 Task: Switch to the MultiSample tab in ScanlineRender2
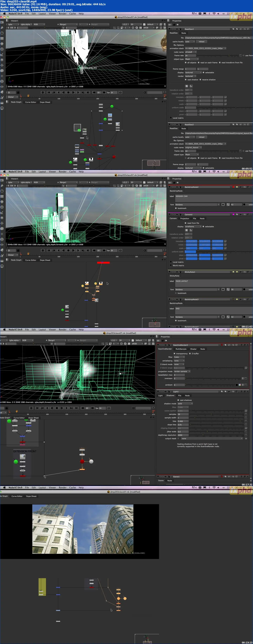(181, 349)
